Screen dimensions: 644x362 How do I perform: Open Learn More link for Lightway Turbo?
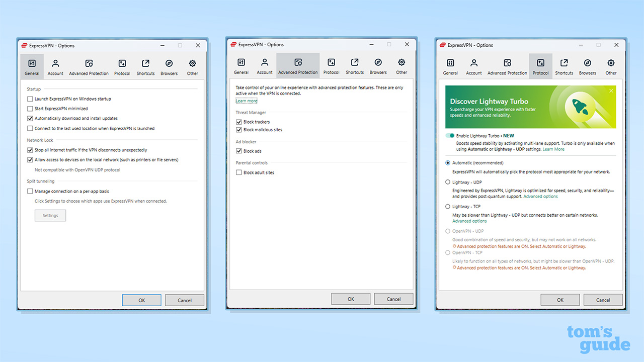pyautogui.click(x=553, y=149)
